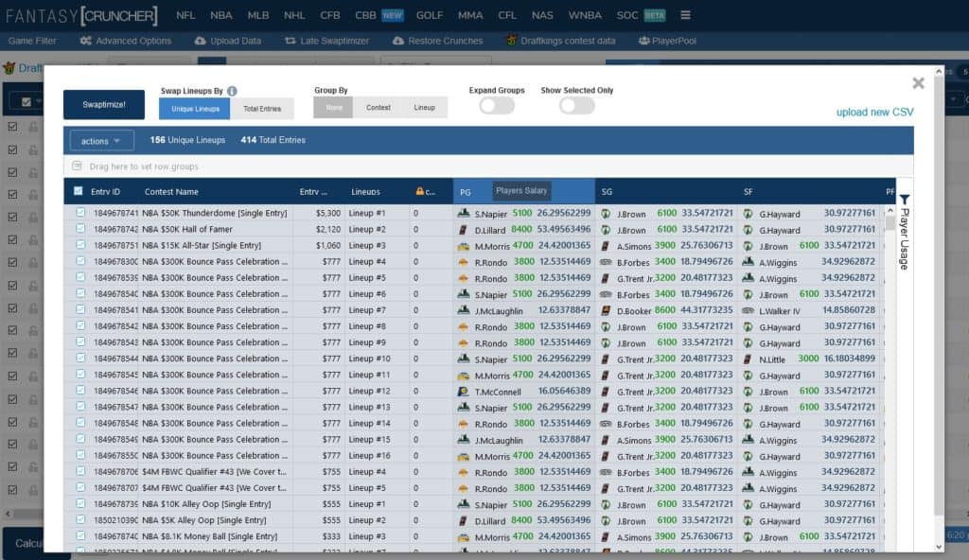Screen dimensions: 969x560
Task: Click row-group drag area icon
Action: pyautogui.click(x=77, y=166)
